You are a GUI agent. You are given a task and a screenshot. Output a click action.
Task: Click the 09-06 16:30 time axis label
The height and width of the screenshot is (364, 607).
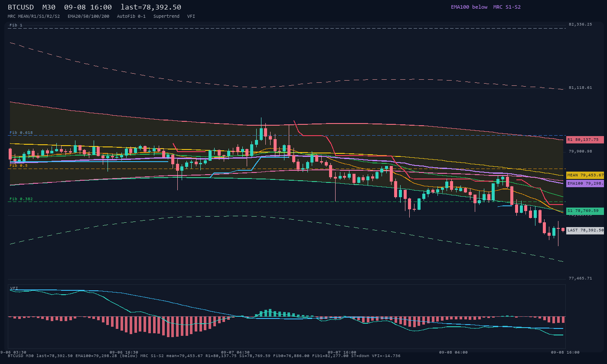124,352
